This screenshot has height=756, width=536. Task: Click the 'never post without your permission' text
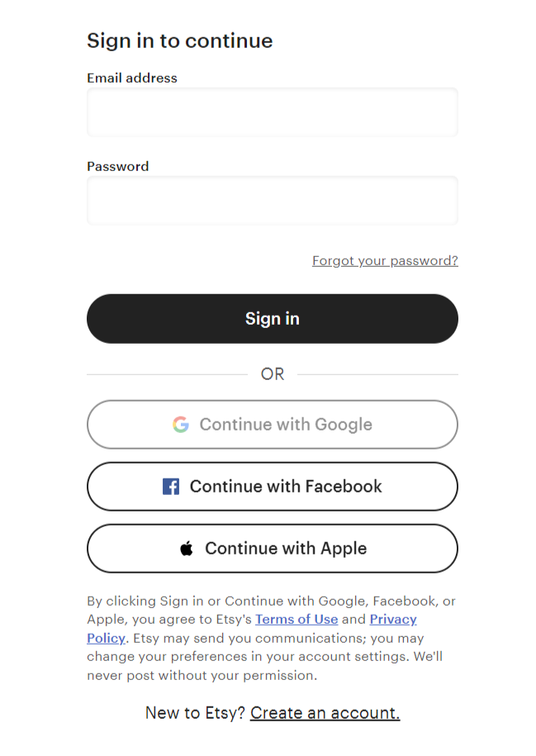tap(202, 676)
